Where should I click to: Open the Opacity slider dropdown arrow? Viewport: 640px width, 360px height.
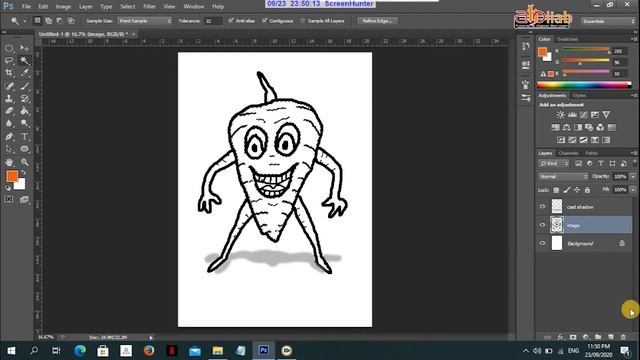(633, 176)
